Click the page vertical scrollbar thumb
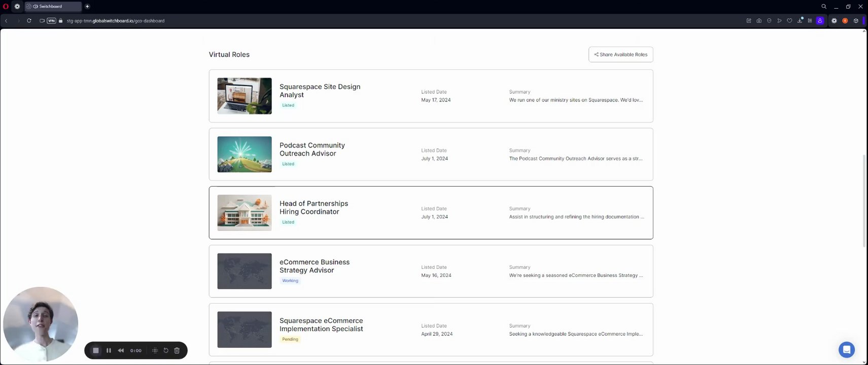The width and height of the screenshot is (868, 365). pos(864,201)
